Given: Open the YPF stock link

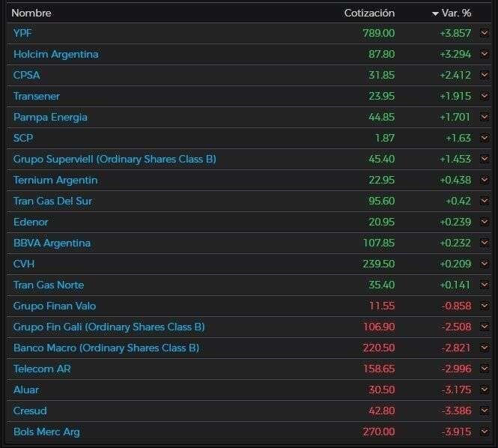Looking at the screenshot, I should pos(22,33).
